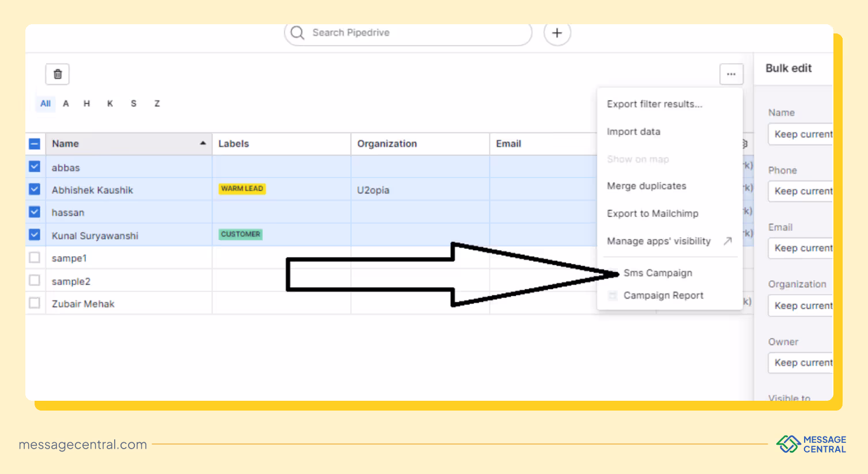Open the Email Keep current dropdown

tap(801, 248)
